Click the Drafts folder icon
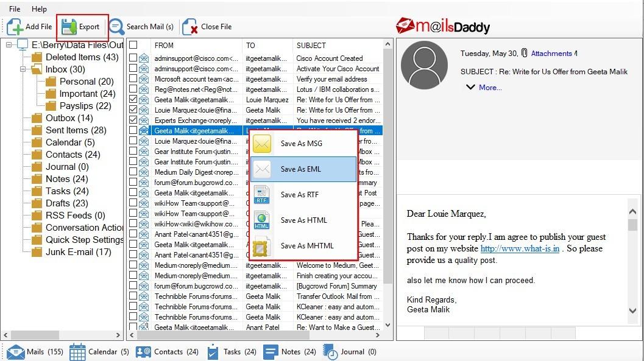This screenshot has width=644, height=361. (x=37, y=203)
